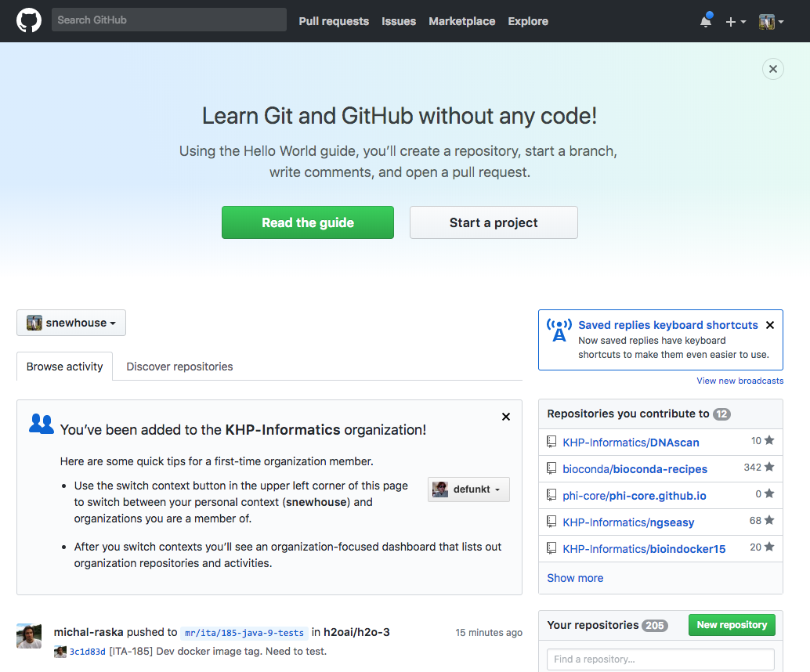Image resolution: width=810 pixels, height=672 pixels.
Task: Dismiss the KHP-Informatics organization notice
Action: click(x=506, y=417)
